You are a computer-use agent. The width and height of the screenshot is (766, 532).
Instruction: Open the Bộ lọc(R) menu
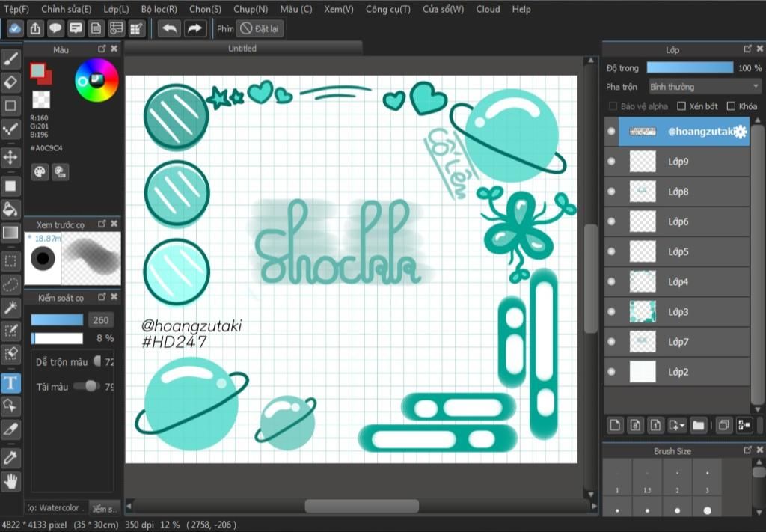pyautogui.click(x=159, y=9)
